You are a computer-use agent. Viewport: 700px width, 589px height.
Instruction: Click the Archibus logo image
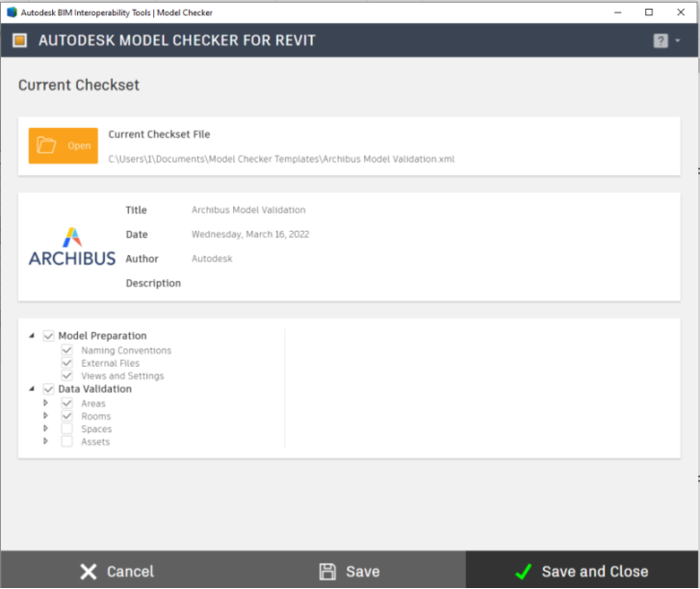point(71,247)
